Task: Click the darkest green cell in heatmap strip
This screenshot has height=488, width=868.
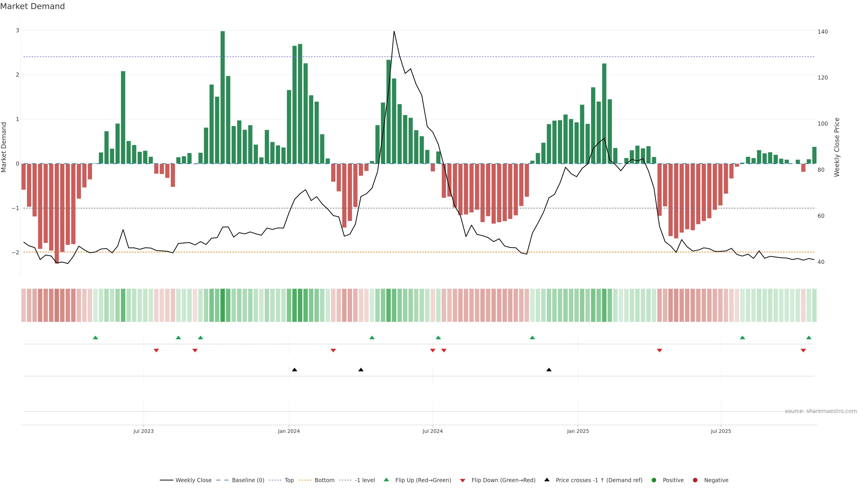Action: [222, 305]
